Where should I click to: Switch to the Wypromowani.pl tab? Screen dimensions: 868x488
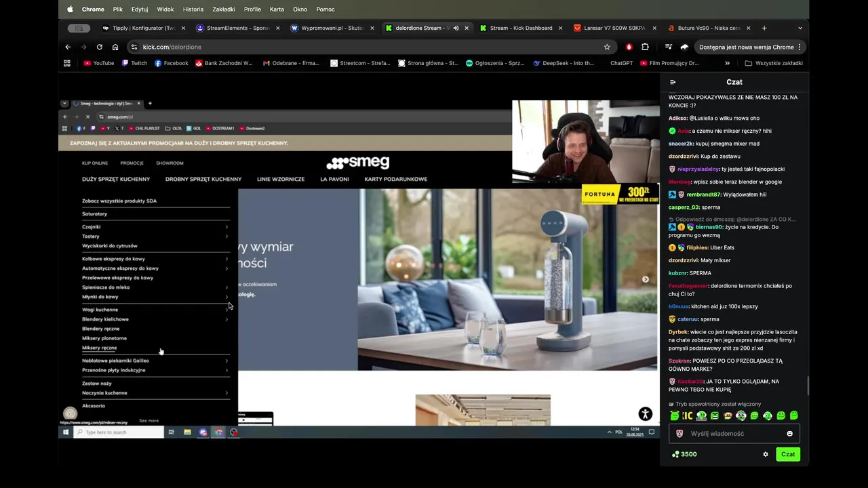click(x=332, y=28)
